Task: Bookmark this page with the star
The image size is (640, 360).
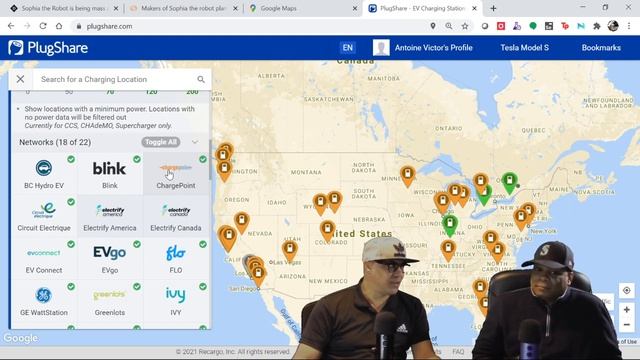Action: tap(465, 26)
